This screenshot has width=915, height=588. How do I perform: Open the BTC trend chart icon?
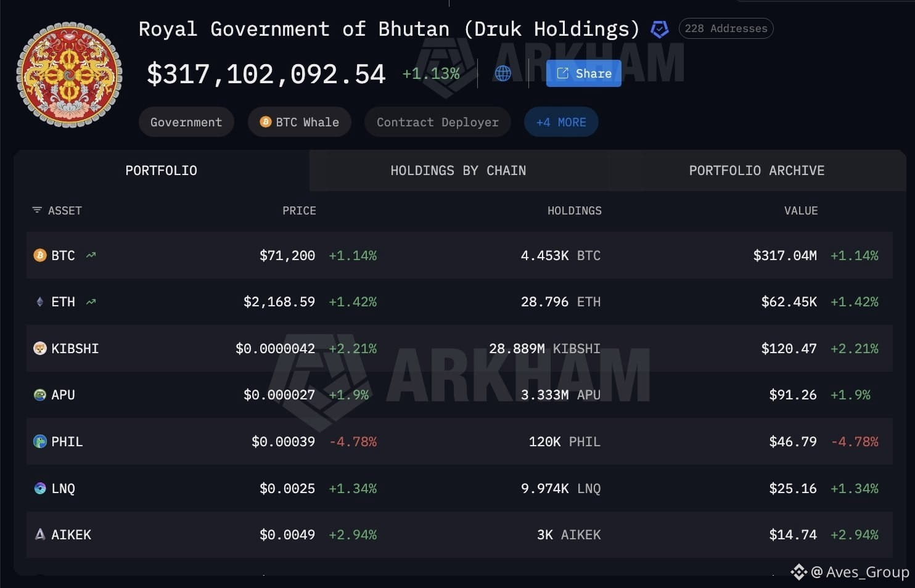pyautogui.click(x=91, y=255)
